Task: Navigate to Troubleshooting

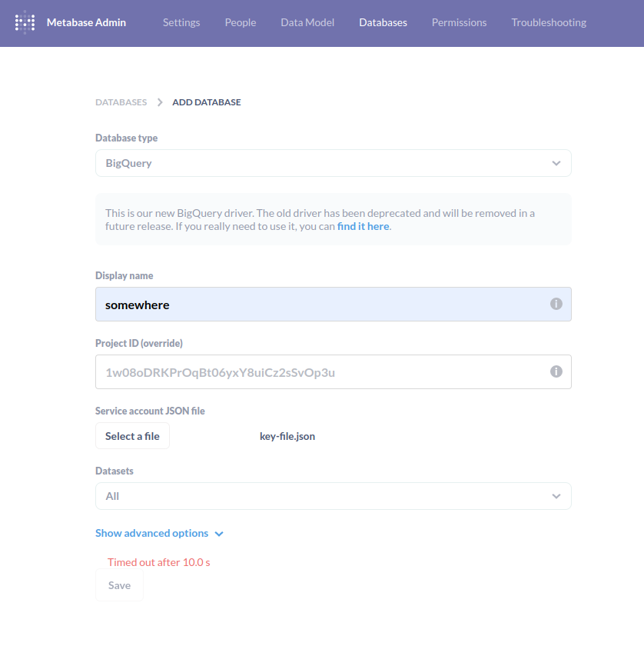Action: point(548,22)
